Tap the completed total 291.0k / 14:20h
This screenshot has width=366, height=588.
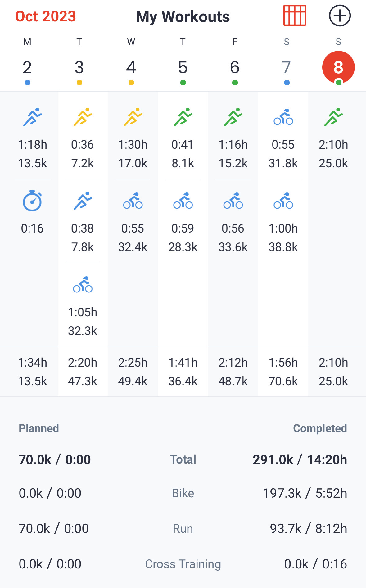300,460
